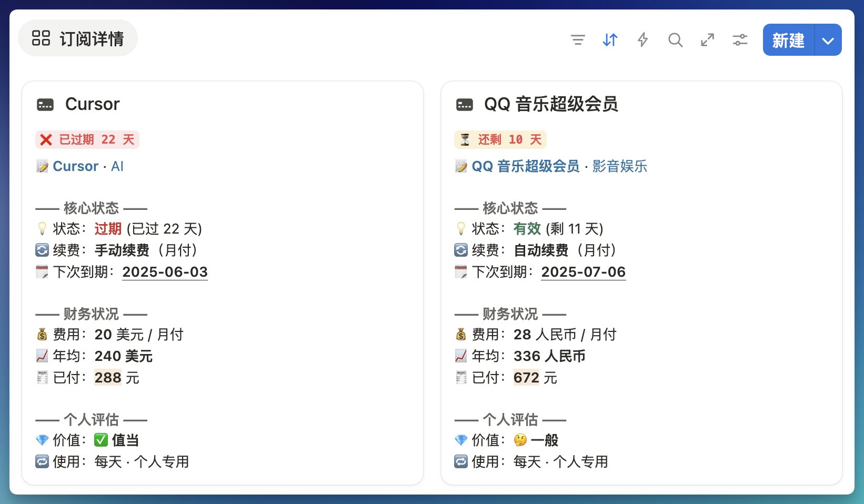
Task: Click 每天 · 个人专用 in Cursor card
Action: tap(142, 462)
